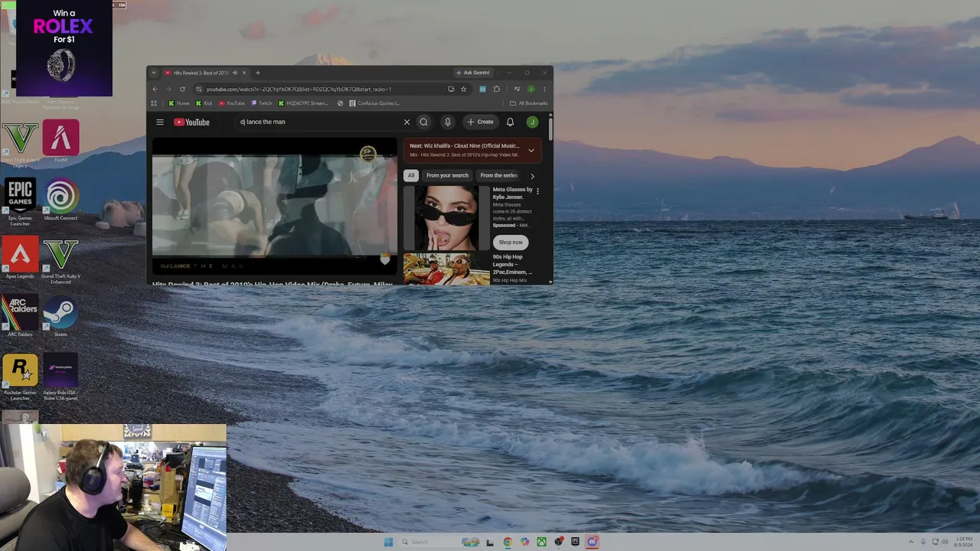Open YouTube notifications bell
The width and height of the screenshot is (980, 551).
tap(510, 122)
